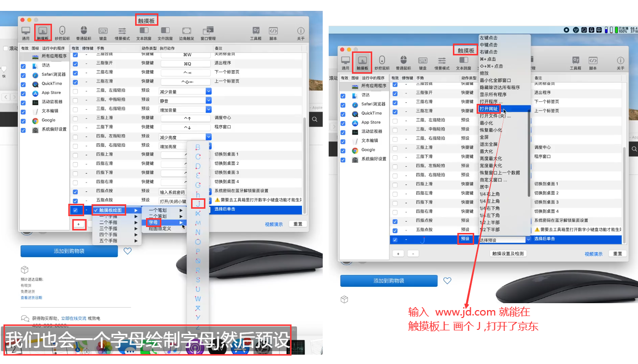
Task: Open 减少亮度 preset dropdown in left window
Action: (x=209, y=137)
